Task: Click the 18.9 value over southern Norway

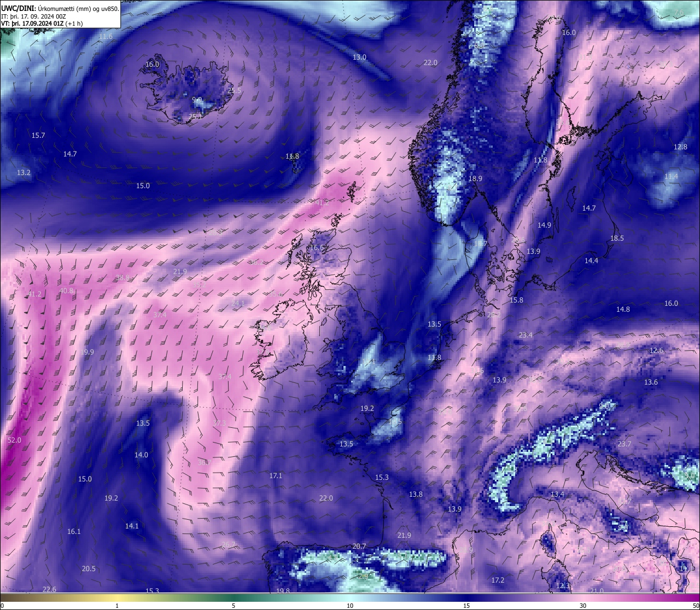Action: [475, 178]
